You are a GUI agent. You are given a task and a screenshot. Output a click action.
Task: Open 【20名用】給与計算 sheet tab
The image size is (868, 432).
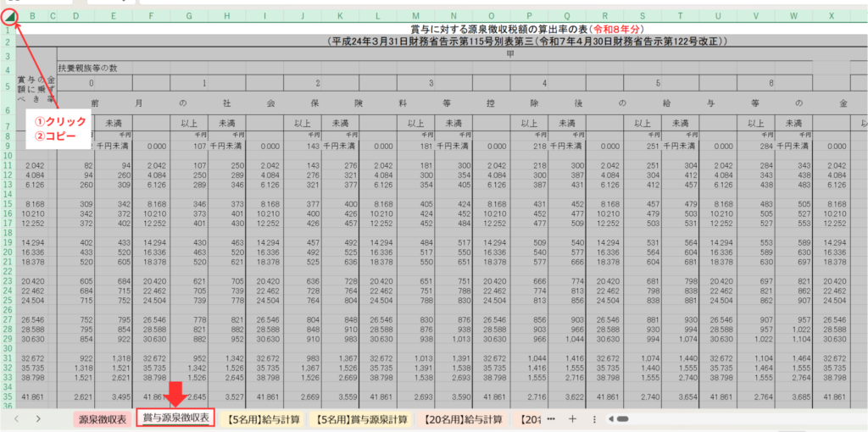click(464, 418)
